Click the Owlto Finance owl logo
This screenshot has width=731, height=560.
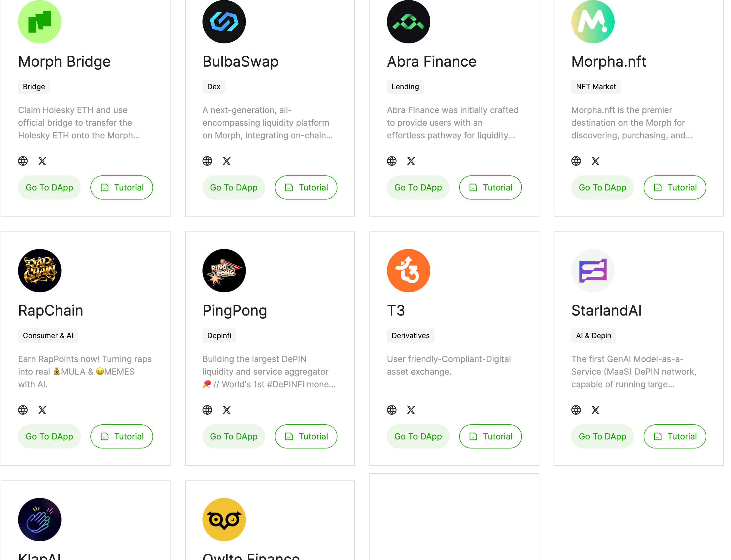coord(224,519)
